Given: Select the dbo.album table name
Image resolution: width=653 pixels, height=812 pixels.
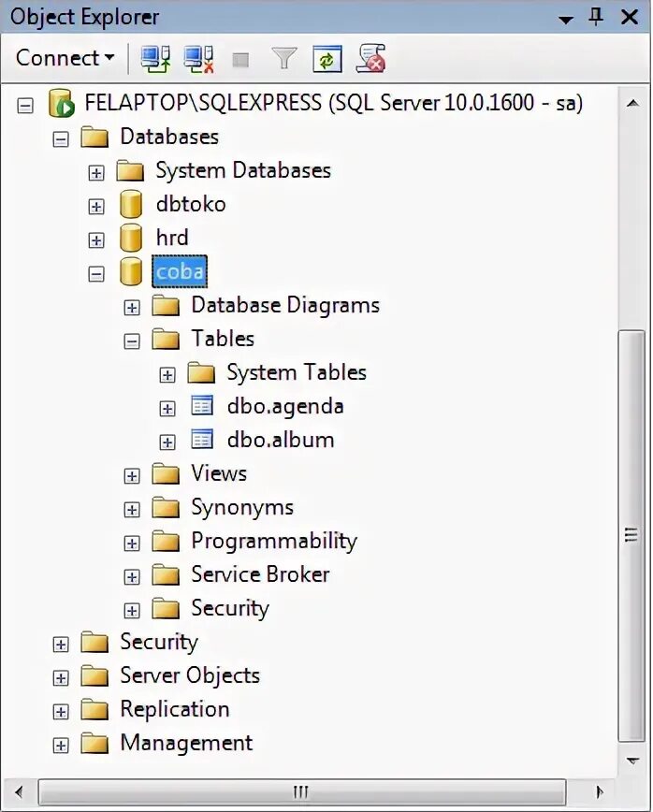Looking at the screenshot, I should tap(281, 440).
